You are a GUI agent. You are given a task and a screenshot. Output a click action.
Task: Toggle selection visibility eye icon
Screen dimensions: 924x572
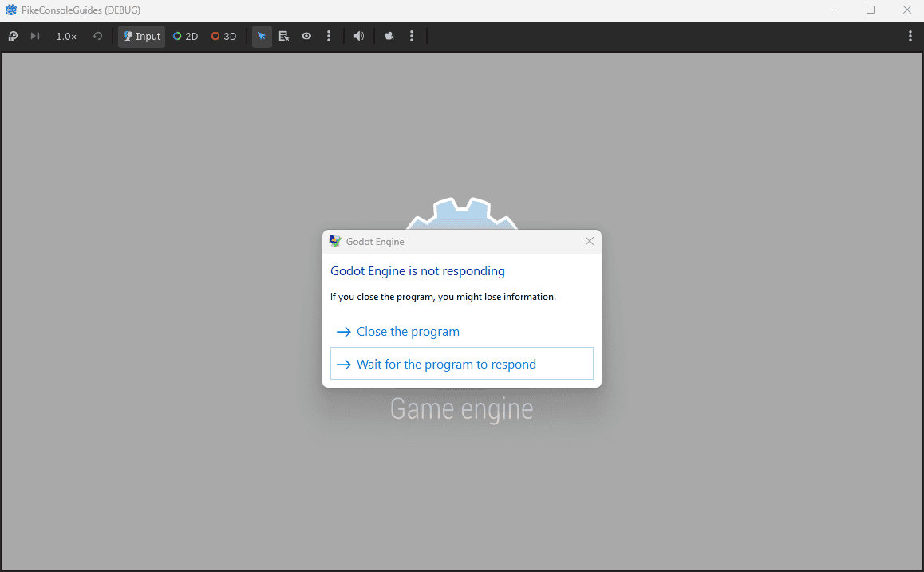(306, 37)
